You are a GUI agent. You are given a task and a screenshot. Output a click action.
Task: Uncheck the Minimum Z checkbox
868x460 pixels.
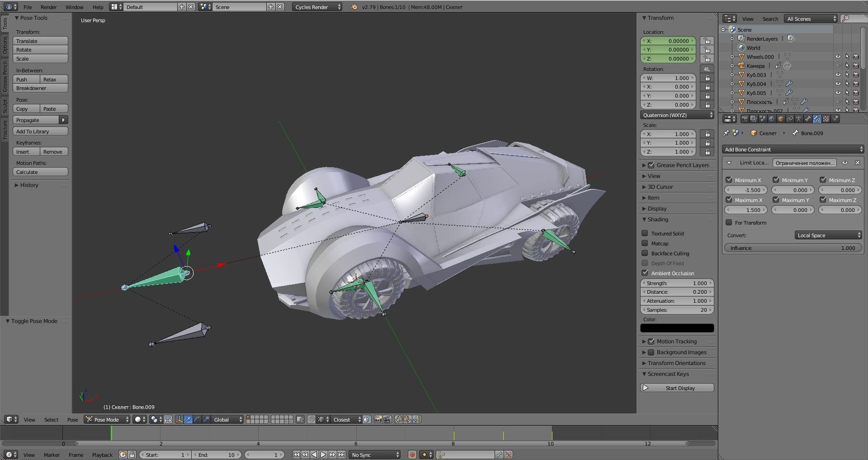coord(823,179)
